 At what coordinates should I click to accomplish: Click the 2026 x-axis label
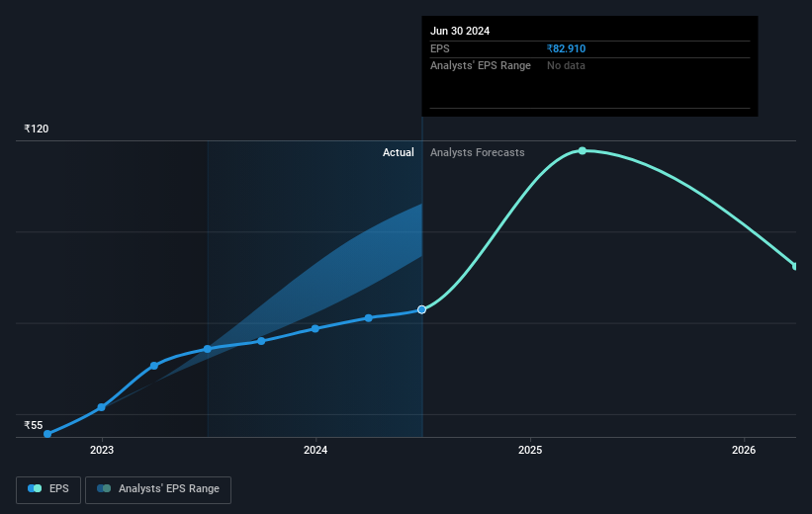(744, 450)
